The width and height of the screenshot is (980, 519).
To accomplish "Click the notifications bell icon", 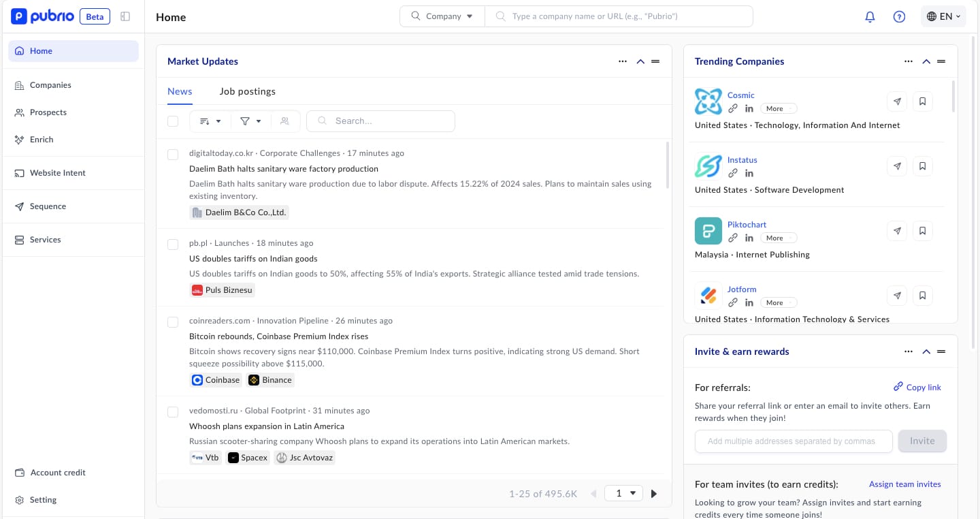I will 870,17.
